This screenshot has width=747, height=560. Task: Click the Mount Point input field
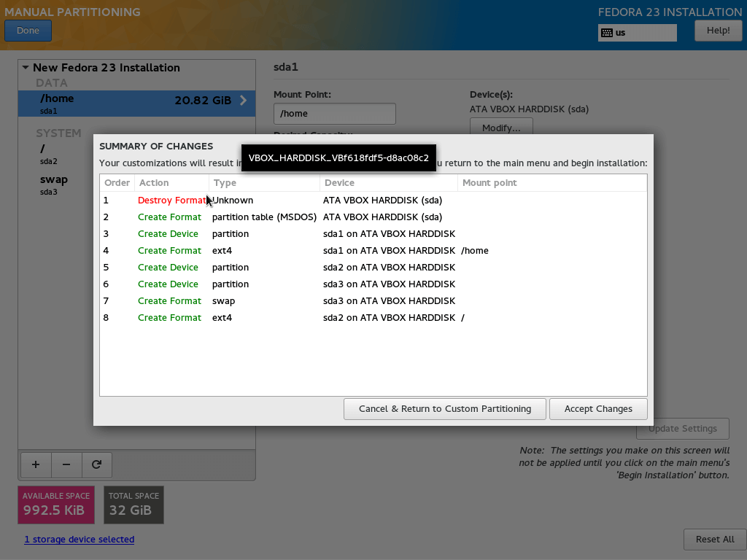click(334, 114)
